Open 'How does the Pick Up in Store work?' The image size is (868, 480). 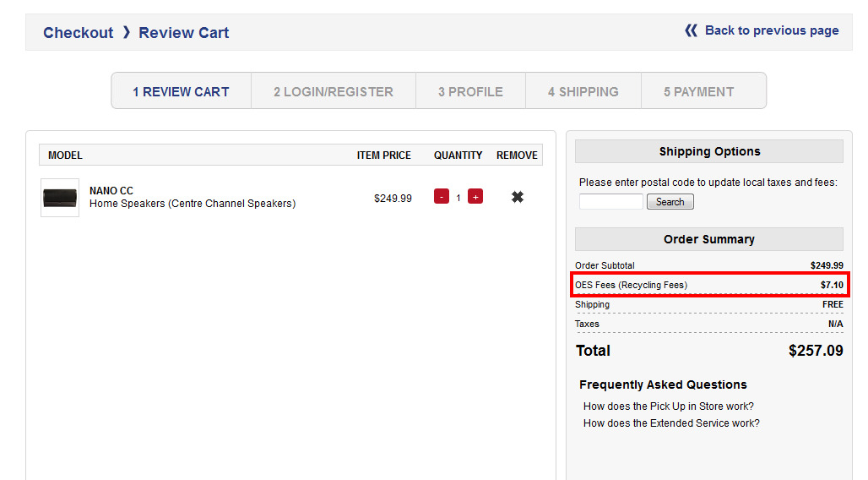point(669,406)
